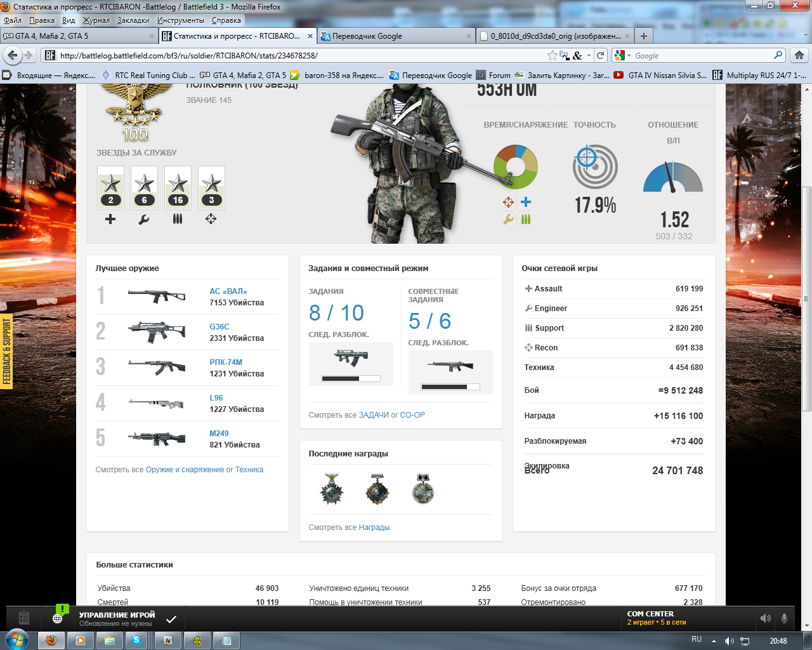Open the Закладки menu
This screenshot has width=812, height=650.
[133, 20]
